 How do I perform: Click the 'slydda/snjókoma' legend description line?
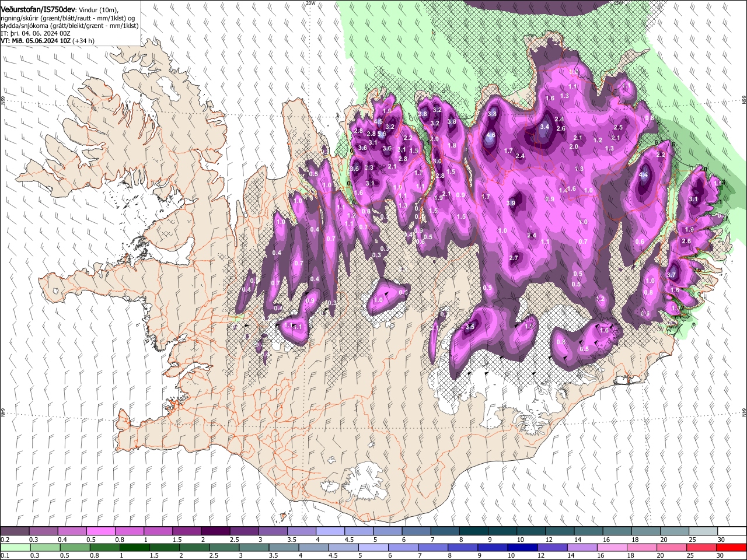point(69,26)
